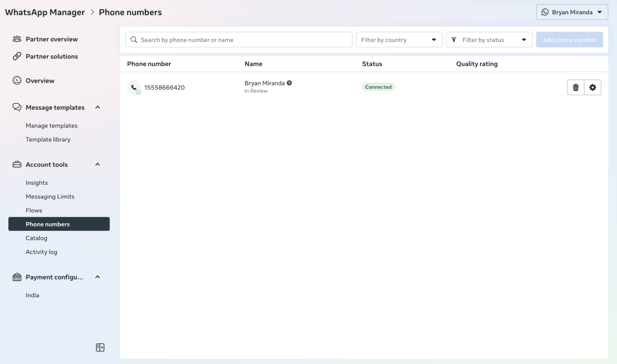This screenshot has height=364, width=617.
Task: Collapse the Account tools section
Action: click(98, 165)
